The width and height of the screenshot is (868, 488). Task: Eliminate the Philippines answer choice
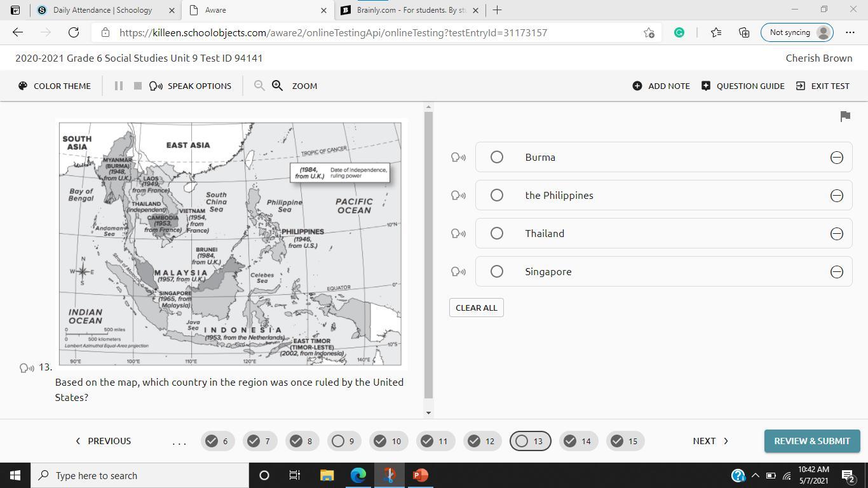click(837, 196)
